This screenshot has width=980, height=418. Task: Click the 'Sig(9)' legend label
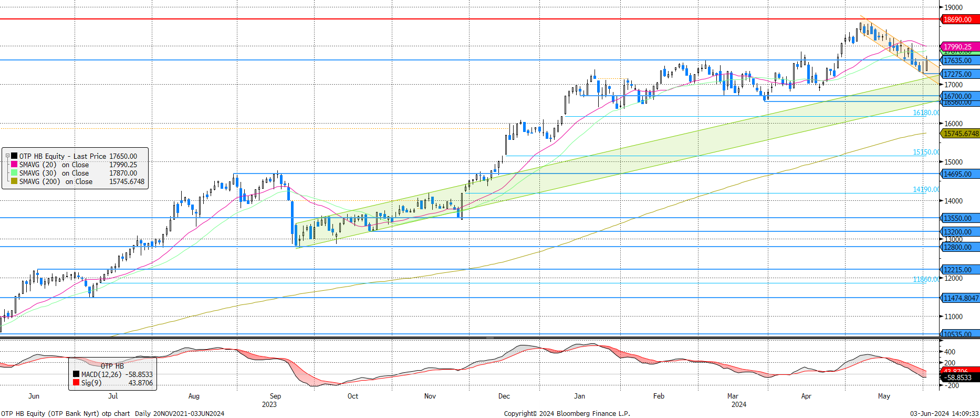coord(91,383)
